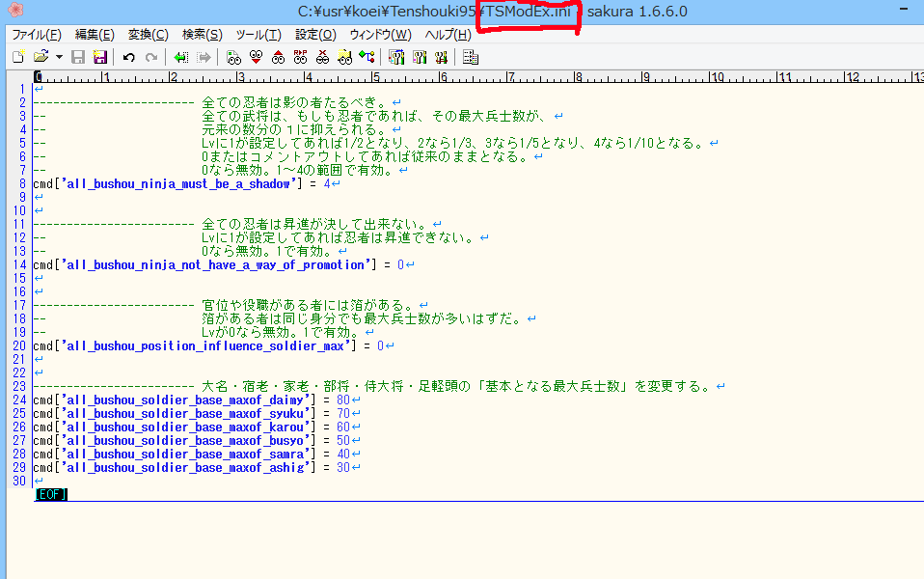
Task: Open the Replace dialog icon
Action: click(300, 57)
